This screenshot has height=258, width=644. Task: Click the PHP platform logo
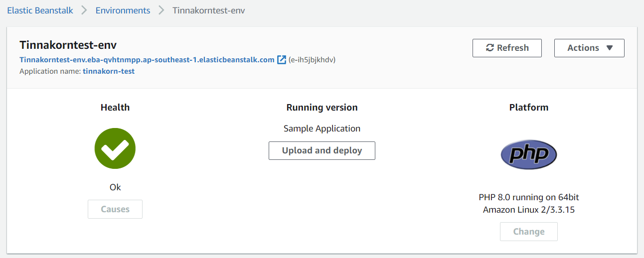[x=529, y=155]
